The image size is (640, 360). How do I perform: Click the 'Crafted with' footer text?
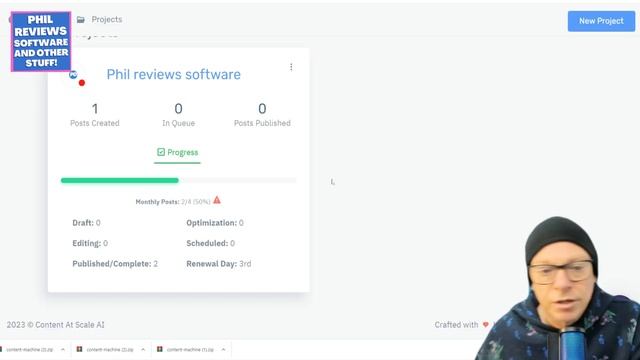[x=456, y=325]
